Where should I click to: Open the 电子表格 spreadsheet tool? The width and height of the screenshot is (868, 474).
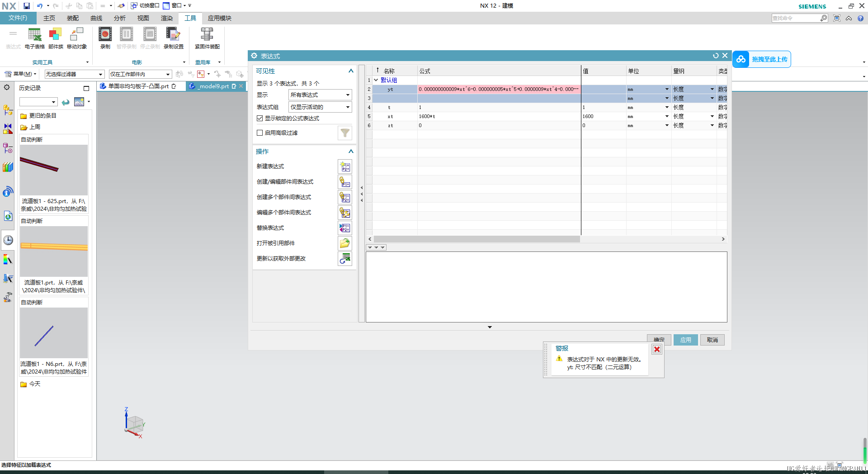pos(35,38)
